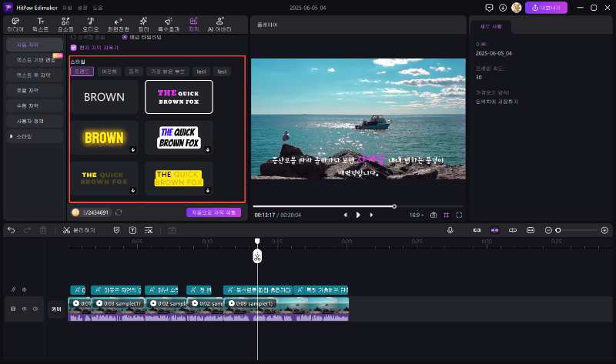
Task: Open the Filter panel icon
Action: point(144,23)
